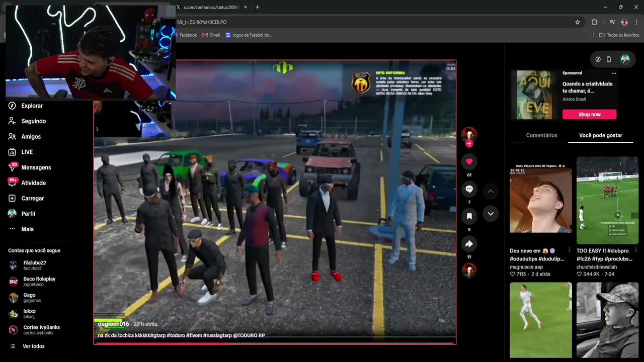Screen dimensions: 644x362
Task: Go to the previous video with up arrow
Action: (491, 191)
